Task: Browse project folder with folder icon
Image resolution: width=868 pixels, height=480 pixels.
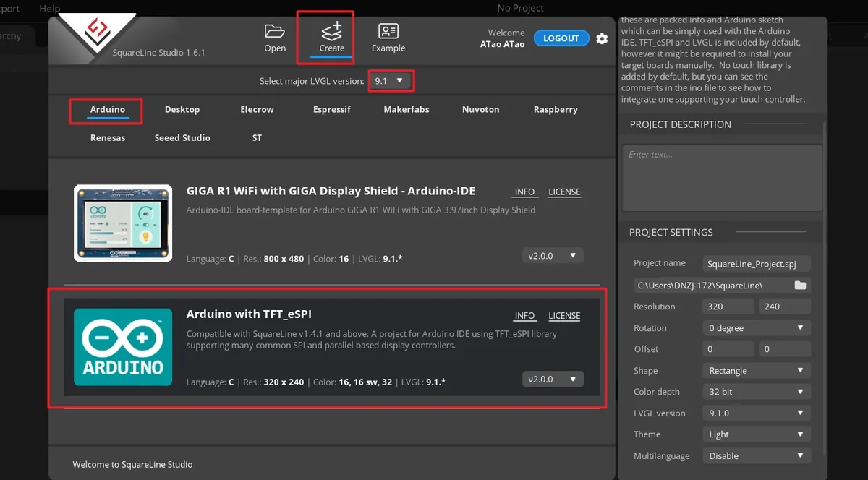Action: click(x=800, y=286)
